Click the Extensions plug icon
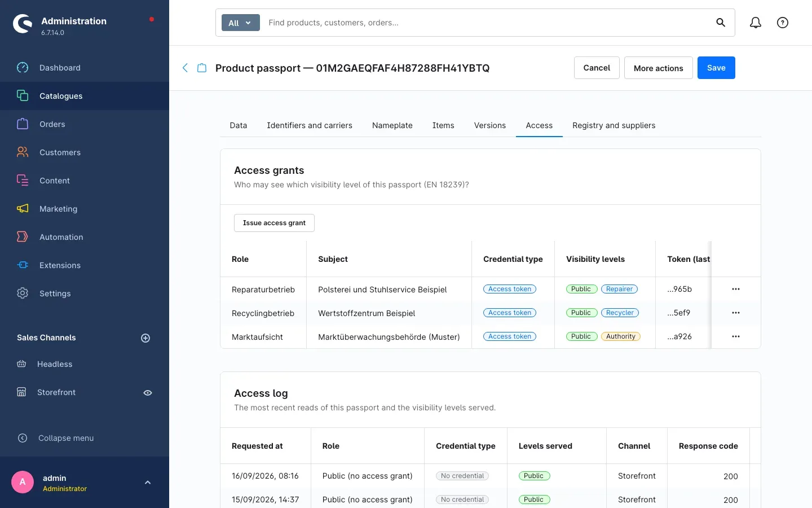 [x=23, y=265]
